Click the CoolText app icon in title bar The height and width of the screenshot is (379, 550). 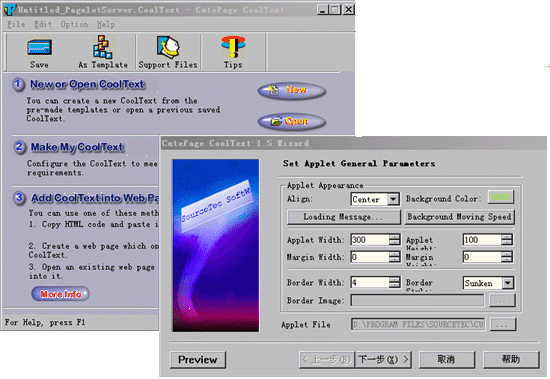coord(9,9)
